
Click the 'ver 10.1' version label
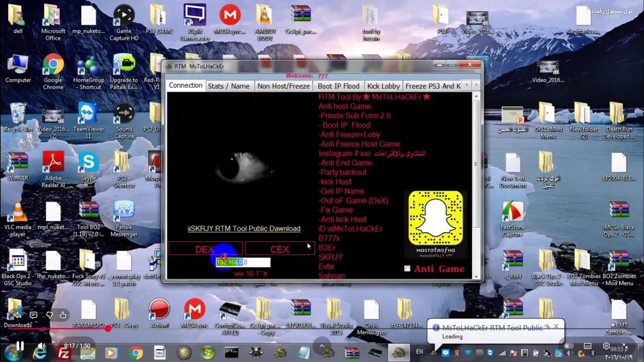251,274
